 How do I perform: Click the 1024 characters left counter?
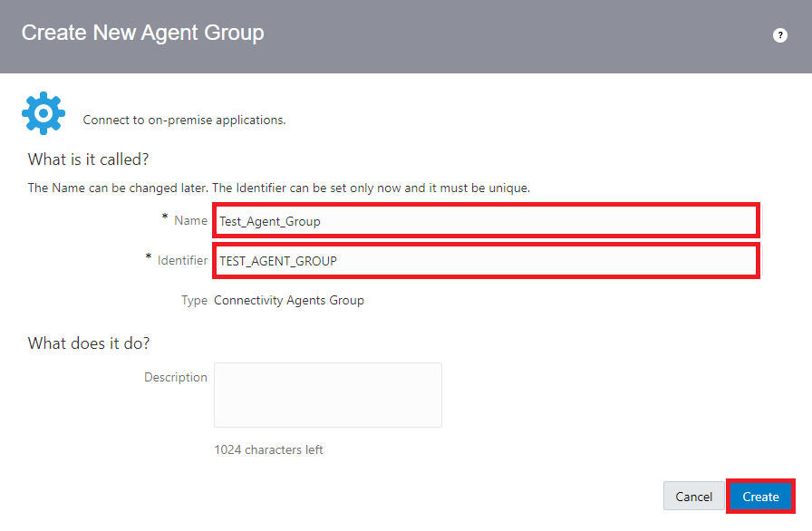(x=269, y=449)
